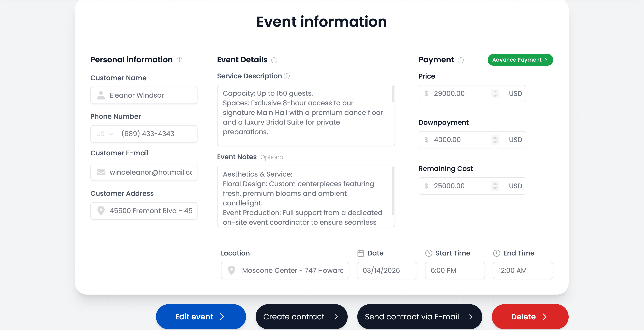Click the Personal information info icon
This screenshot has width=644, height=330.
[x=179, y=60]
